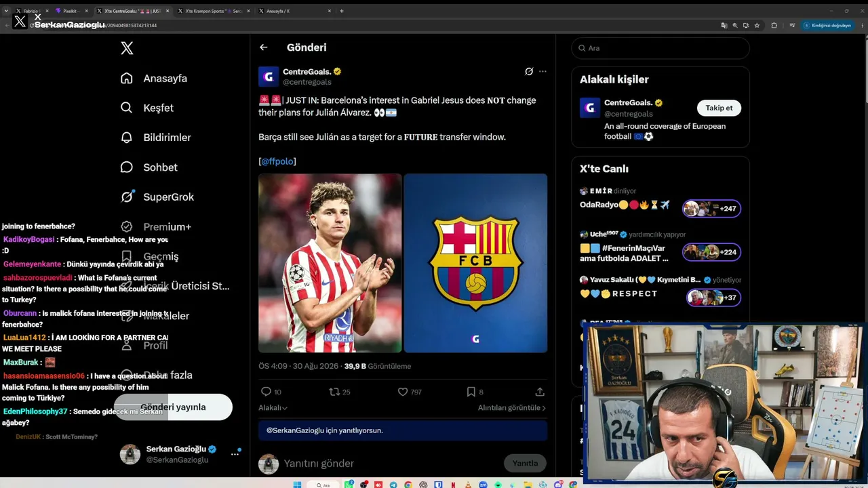The width and height of the screenshot is (868, 488).
Task: Open Discord from the taskbar
Action: point(558,485)
